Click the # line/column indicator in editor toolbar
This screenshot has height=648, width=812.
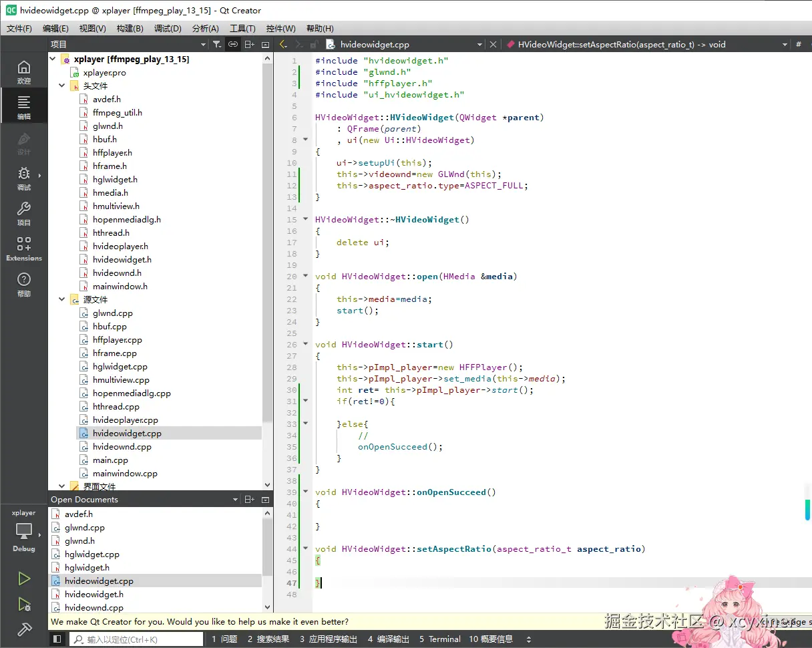tap(799, 45)
